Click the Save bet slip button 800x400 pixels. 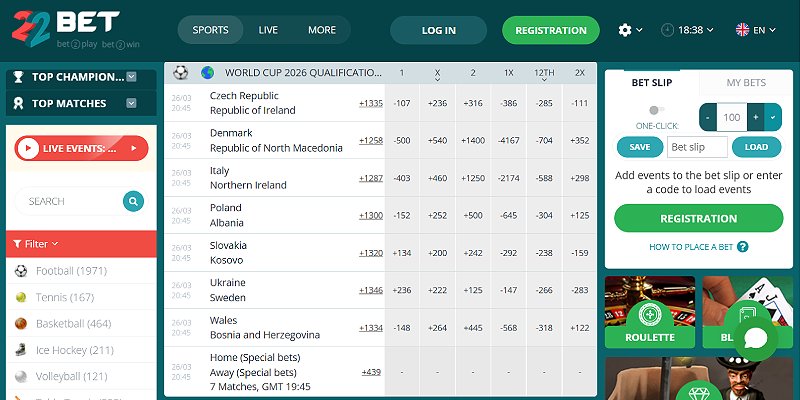pos(639,147)
